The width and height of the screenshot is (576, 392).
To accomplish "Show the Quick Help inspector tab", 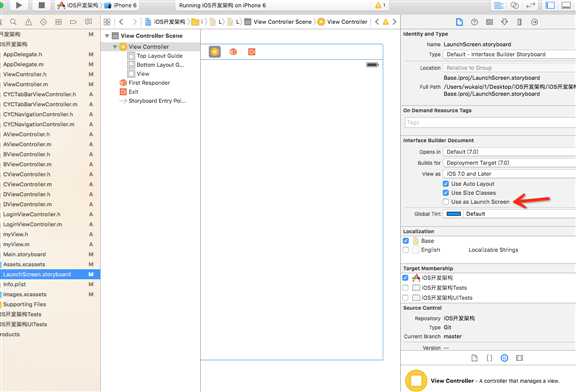I will click(475, 22).
